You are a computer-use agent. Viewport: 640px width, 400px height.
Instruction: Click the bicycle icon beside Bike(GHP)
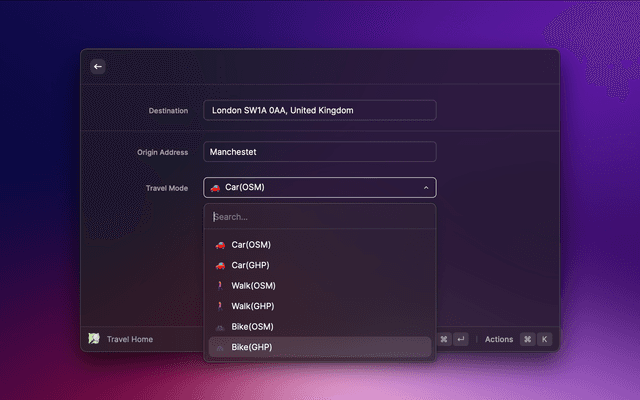point(220,347)
